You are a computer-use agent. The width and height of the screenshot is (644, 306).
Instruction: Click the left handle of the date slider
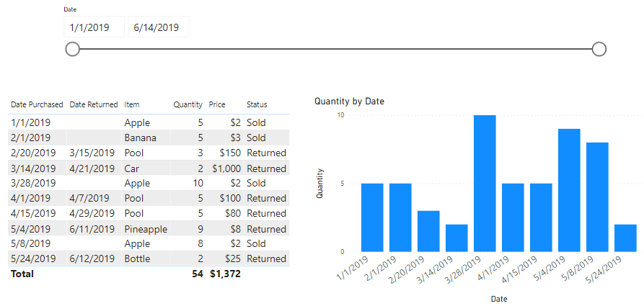[x=72, y=49]
